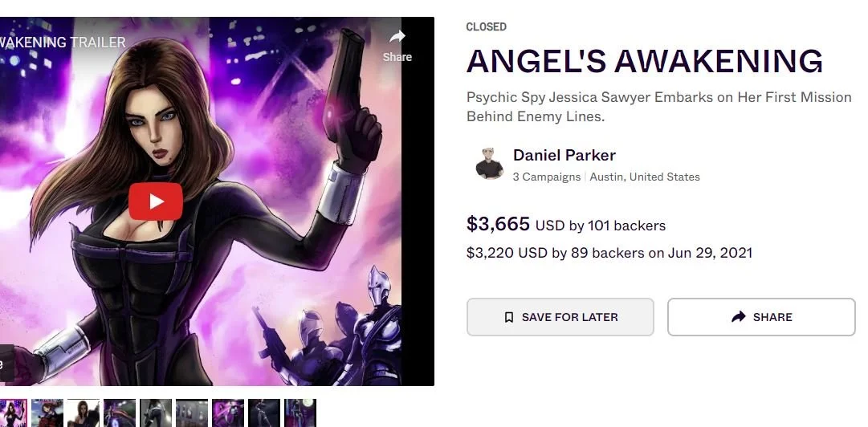Select the seventh purple action thumbnail
Viewport: 868px width, 427px height.
click(227, 413)
